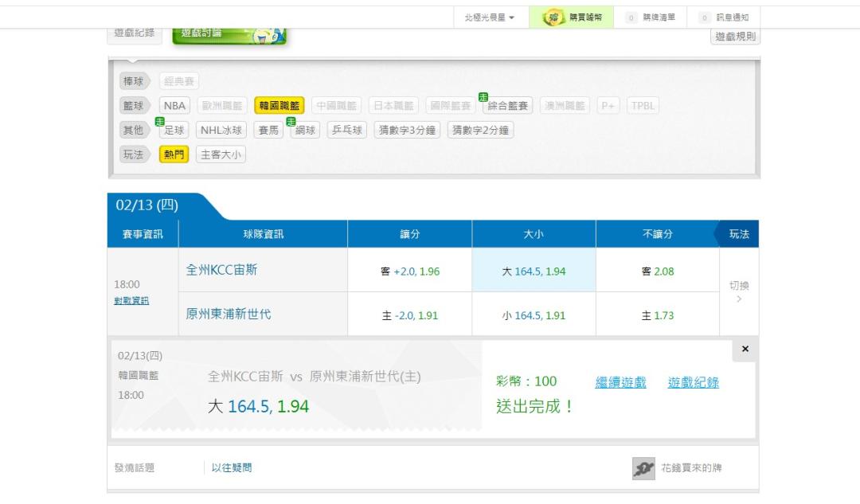Choose the 足球 sport filter

point(174,130)
